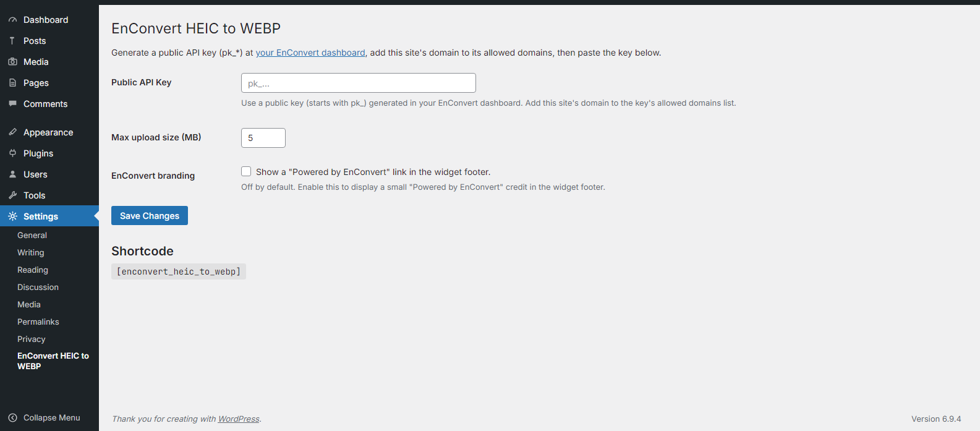Go to Media library menu label
This screenshot has height=431, width=980.
tap(36, 62)
